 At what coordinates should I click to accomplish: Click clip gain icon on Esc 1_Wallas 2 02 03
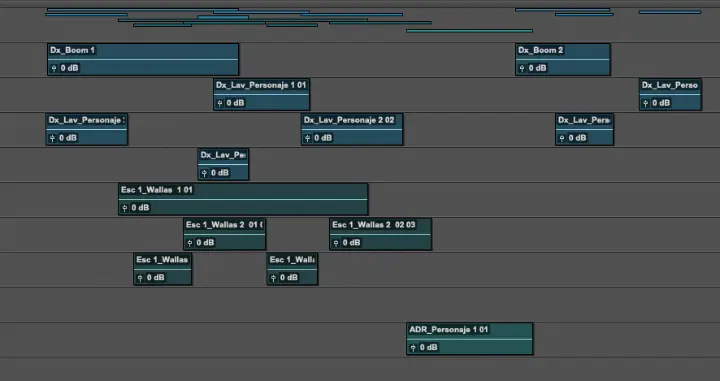336,243
